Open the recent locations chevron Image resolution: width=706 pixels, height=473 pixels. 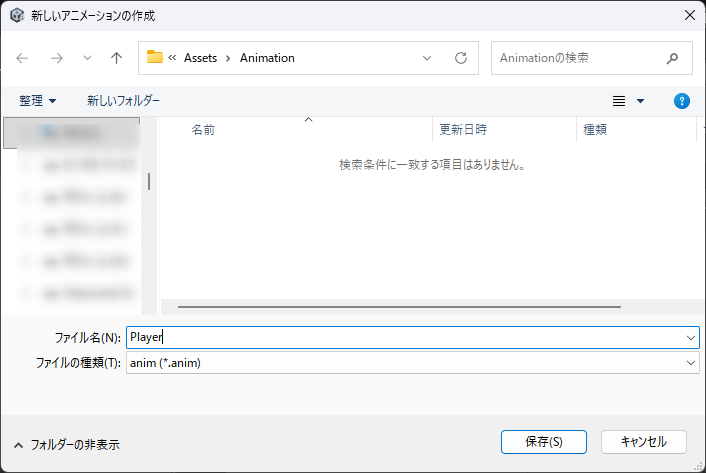pos(87,58)
